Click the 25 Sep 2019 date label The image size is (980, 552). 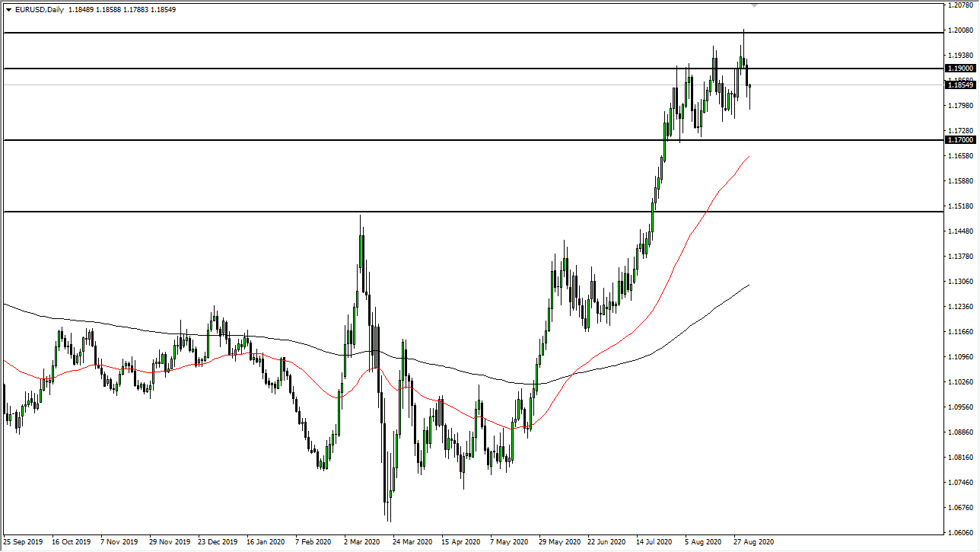coord(24,543)
